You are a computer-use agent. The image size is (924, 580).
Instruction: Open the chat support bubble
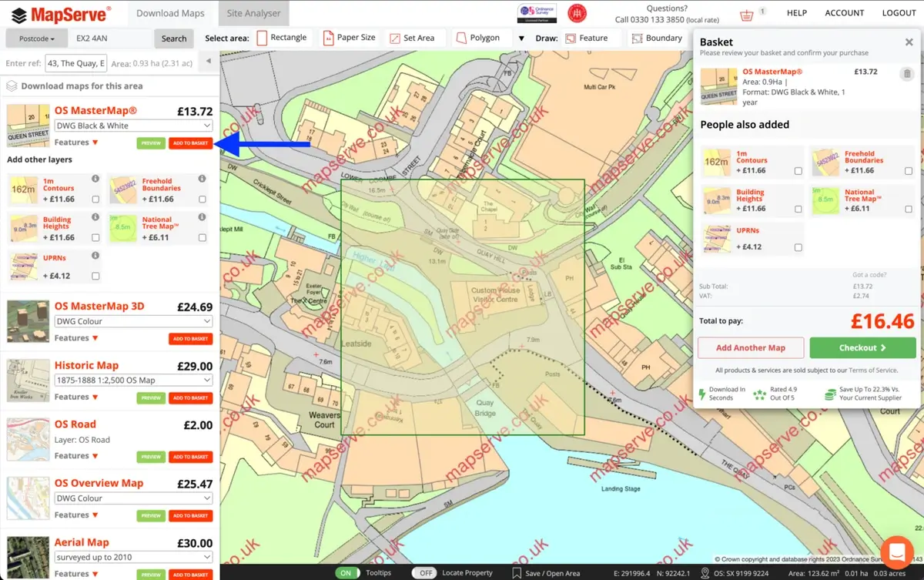(x=896, y=552)
